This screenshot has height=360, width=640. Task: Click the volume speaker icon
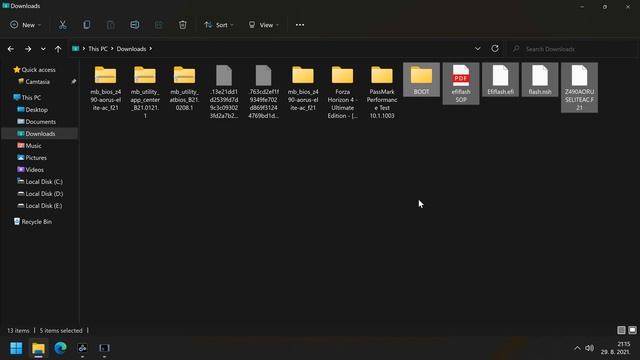coord(589,348)
